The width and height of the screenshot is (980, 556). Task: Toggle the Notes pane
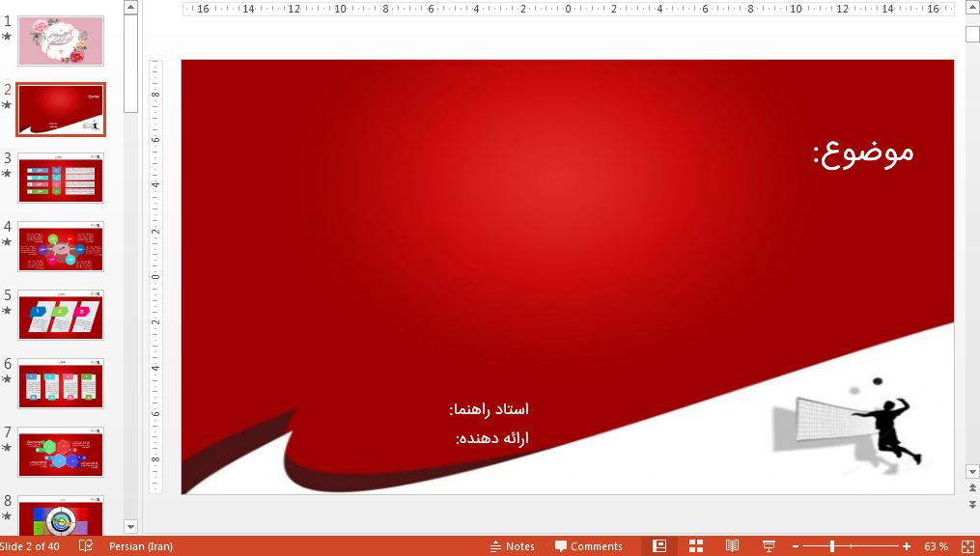[513, 545]
